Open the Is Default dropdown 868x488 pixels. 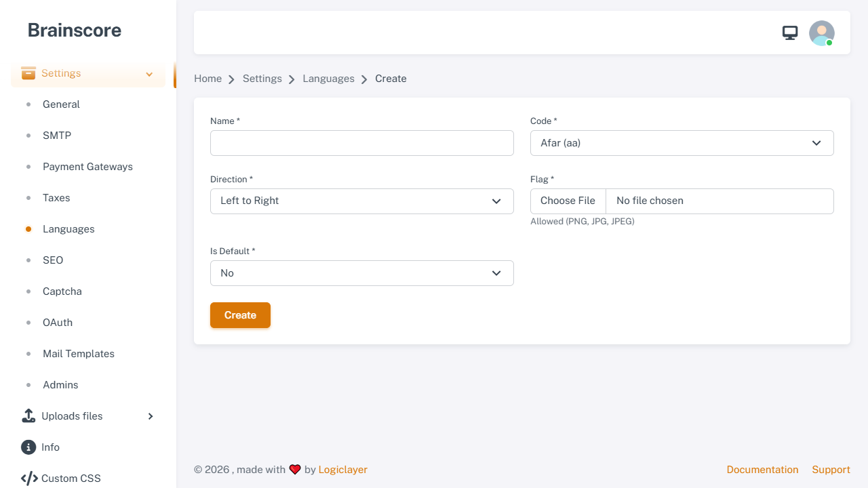coord(362,273)
